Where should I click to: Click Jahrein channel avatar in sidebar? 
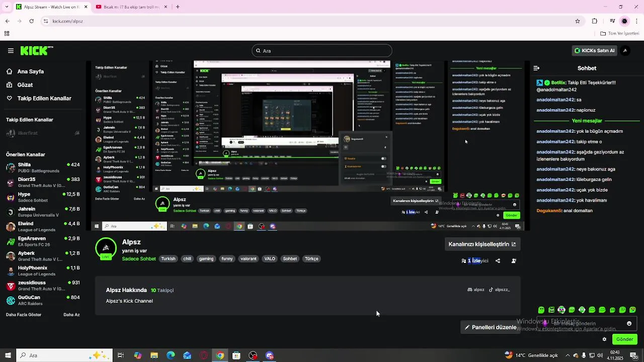coord(11,212)
